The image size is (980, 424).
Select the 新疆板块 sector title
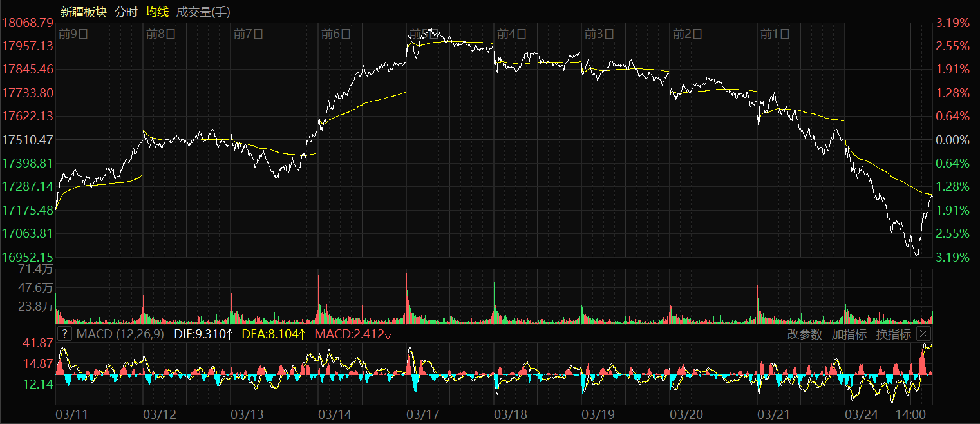click(x=83, y=12)
